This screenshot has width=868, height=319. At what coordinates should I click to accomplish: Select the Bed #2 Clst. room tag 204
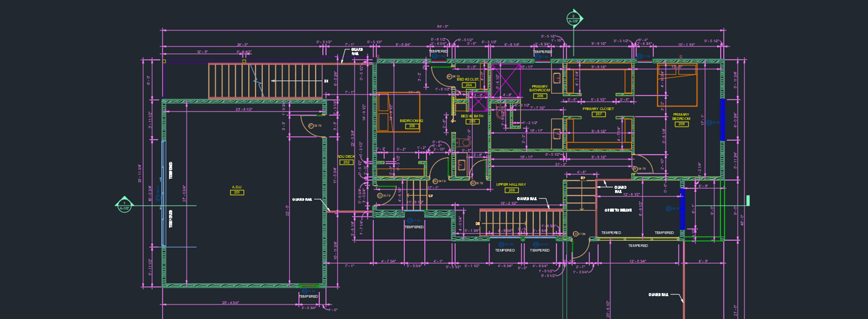[468, 85]
